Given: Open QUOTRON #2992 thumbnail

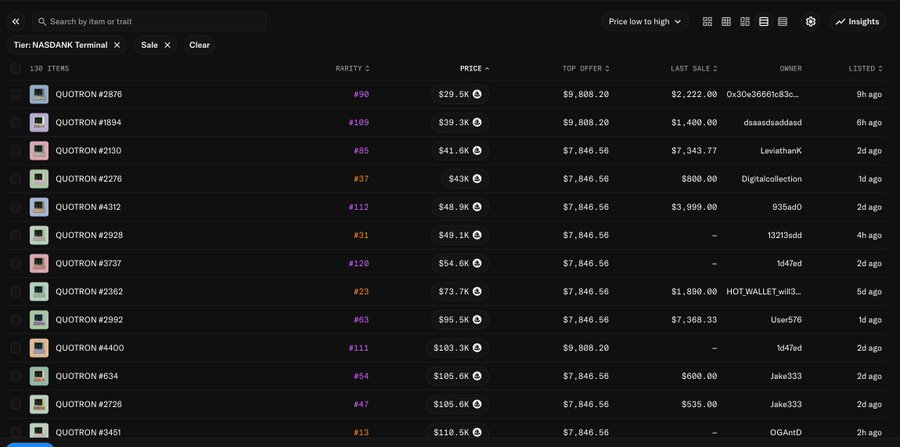Looking at the screenshot, I should click(39, 320).
